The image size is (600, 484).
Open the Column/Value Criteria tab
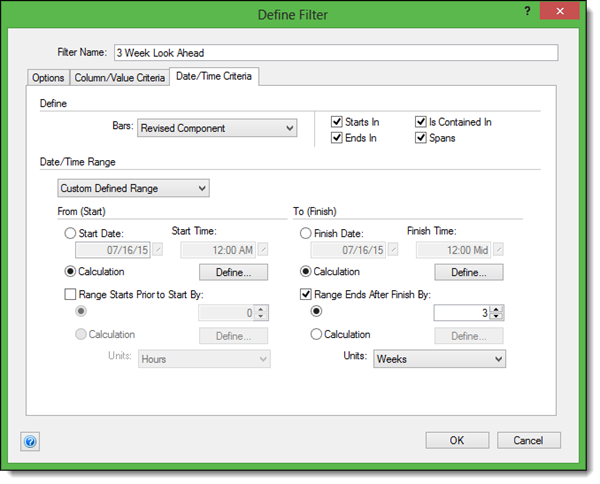(x=119, y=78)
